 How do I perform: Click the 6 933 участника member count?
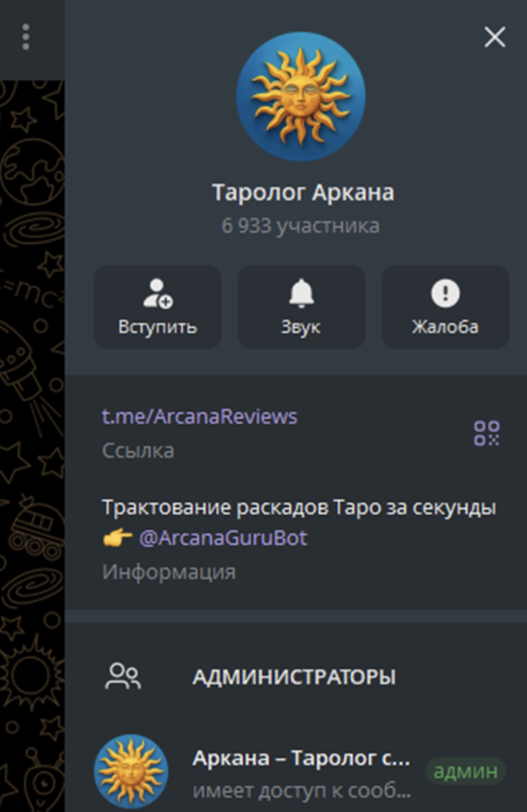point(301,226)
